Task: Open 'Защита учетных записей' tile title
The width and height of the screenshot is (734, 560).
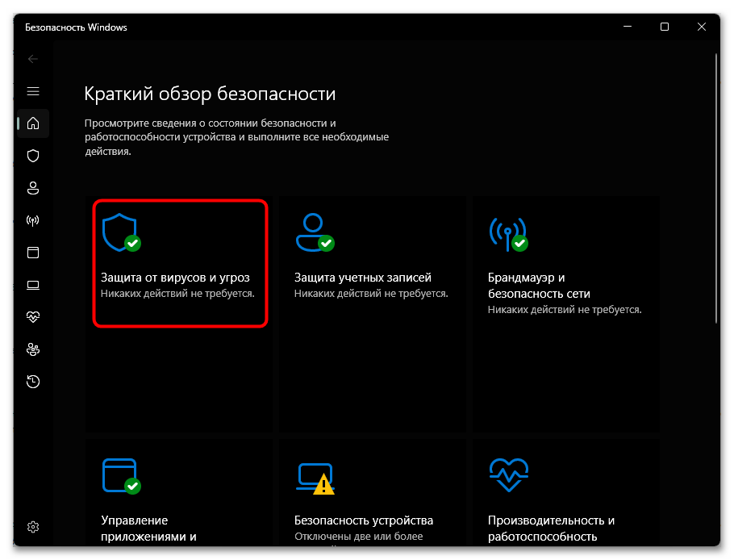Action: [x=363, y=278]
